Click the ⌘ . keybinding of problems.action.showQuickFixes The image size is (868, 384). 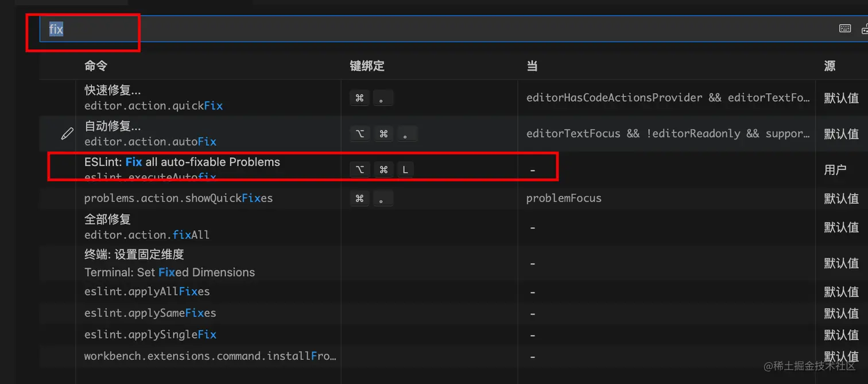pyautogui.click(x=371, y=199)
